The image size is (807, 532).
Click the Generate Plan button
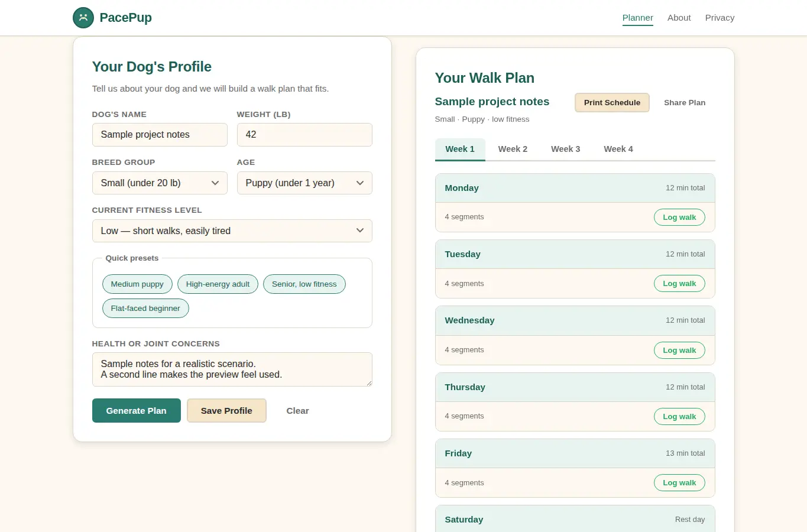coord(137,411)
